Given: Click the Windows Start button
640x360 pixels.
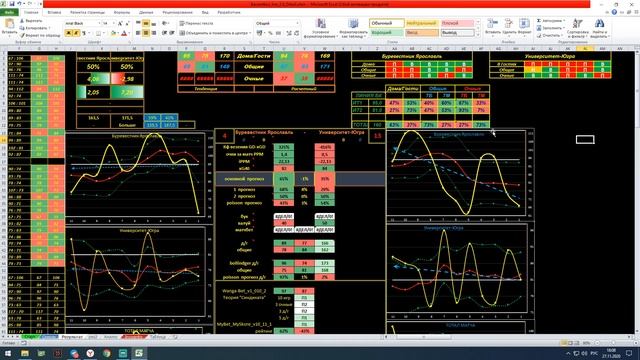Looking at the screenshot, I should coord(8,353).
